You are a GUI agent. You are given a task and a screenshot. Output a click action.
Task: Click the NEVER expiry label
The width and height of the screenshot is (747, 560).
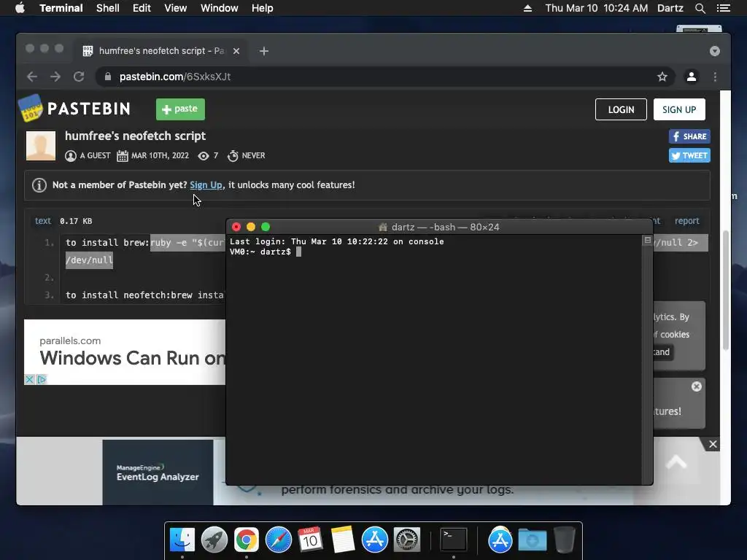click(x=253, y=156)
